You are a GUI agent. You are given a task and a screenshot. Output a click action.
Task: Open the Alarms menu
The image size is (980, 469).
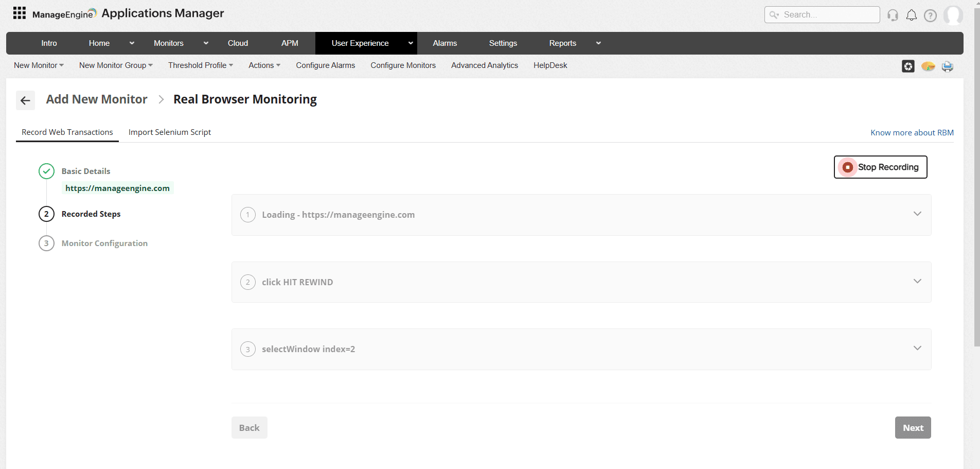(445, 43)
